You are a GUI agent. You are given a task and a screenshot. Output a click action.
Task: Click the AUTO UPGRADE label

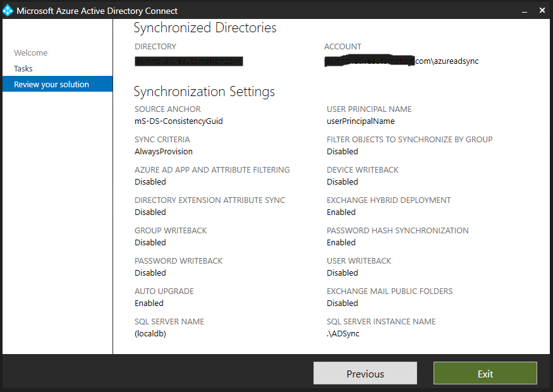click(x=164, y=291)
